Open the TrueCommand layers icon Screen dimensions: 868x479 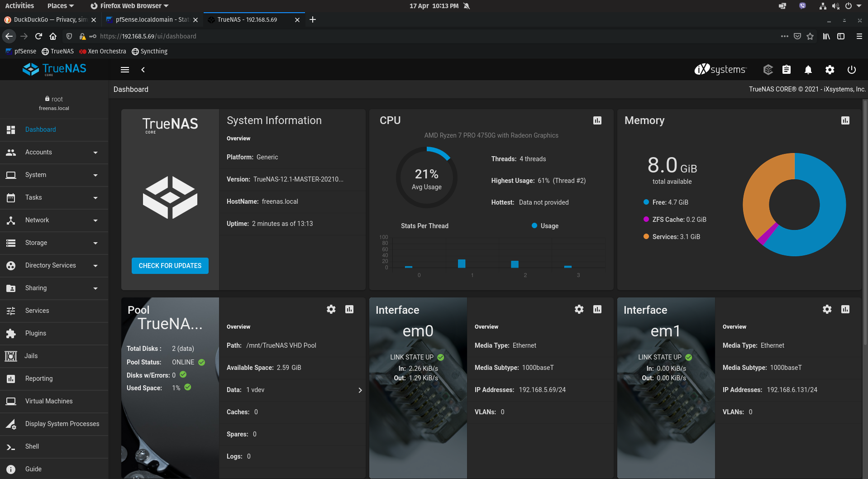[x=768, y=70]
